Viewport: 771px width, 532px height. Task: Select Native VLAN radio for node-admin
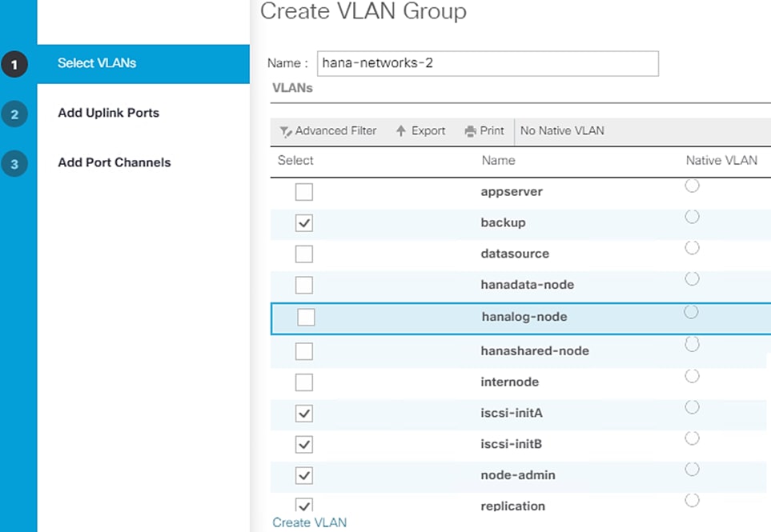click(x=693, y=469)
